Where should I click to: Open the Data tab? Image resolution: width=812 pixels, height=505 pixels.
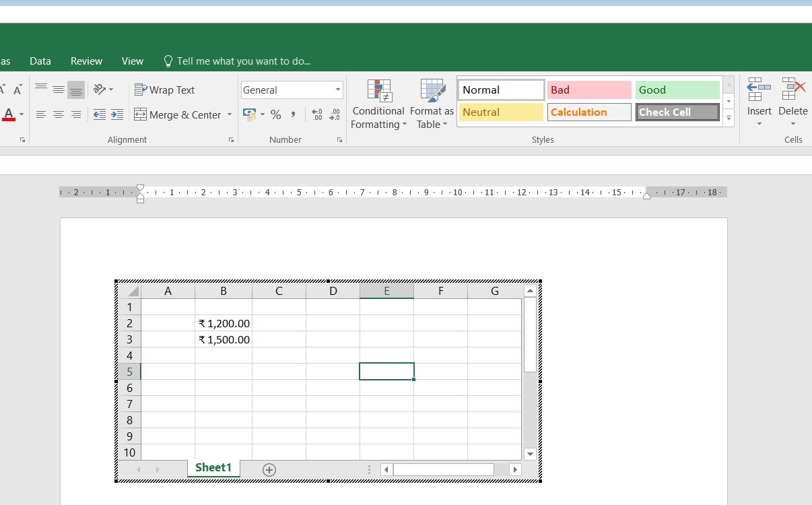coord(40,61)
